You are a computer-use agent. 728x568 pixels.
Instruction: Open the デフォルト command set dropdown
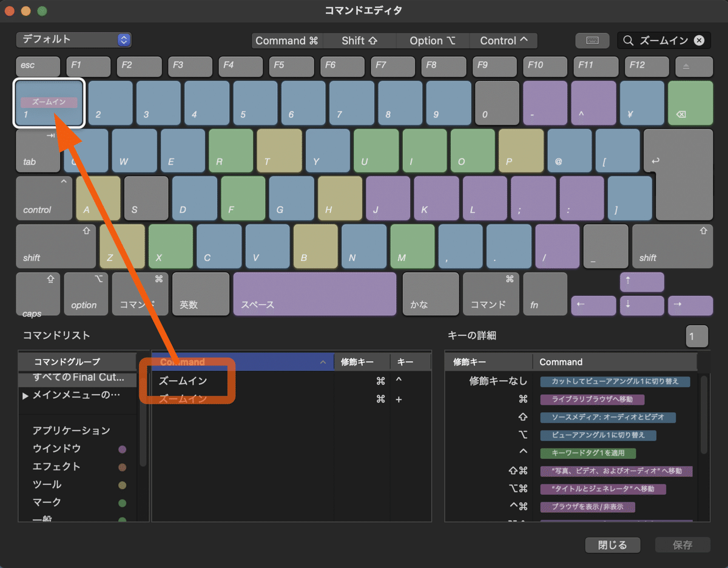[73, 40]
